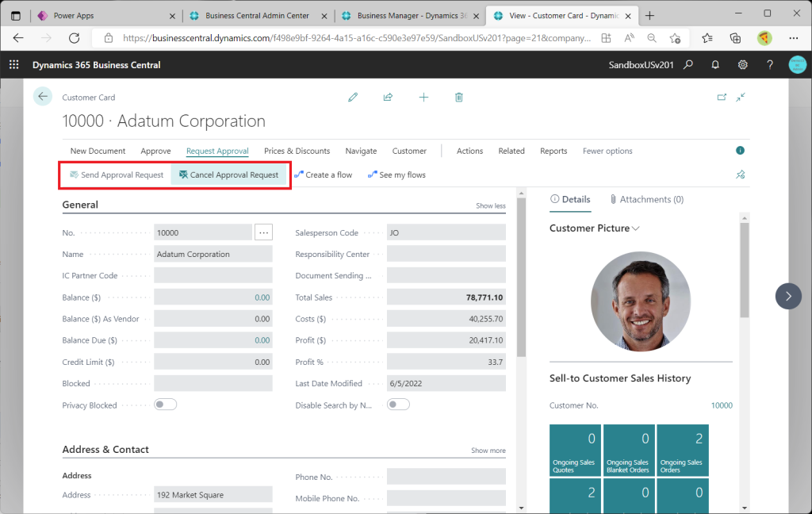The width and height of the screenshot is (812, 514).
Task: Open the Approve menu
Action: 156,151
